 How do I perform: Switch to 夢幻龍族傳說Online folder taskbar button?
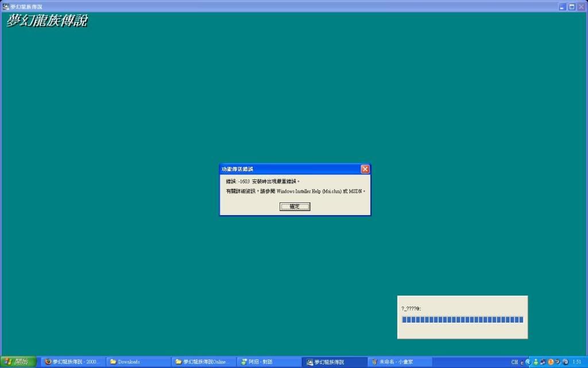(x=204, y=362)
